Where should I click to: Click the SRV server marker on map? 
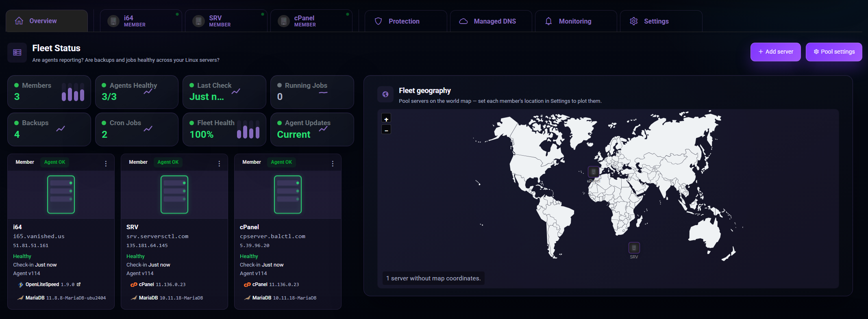point(634,247)
